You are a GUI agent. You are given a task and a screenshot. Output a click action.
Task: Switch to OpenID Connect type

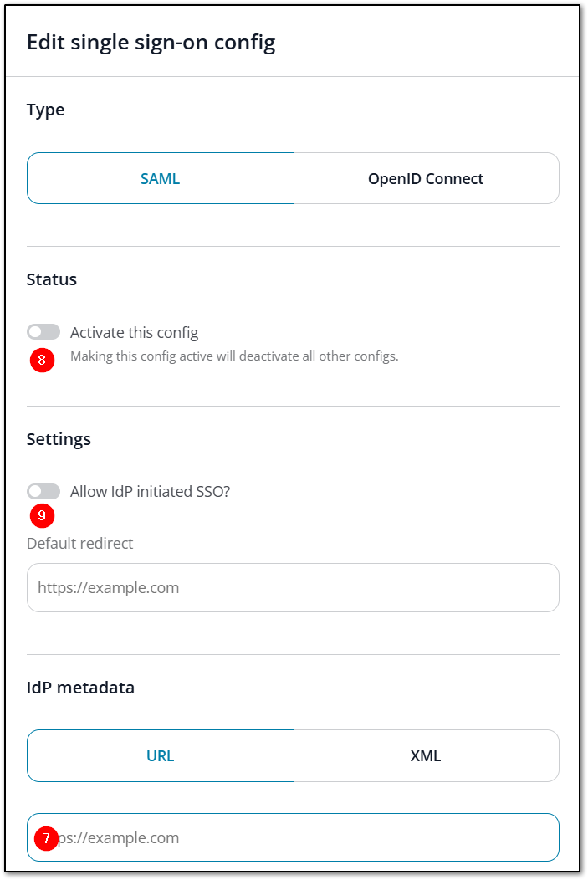[427, 177]
